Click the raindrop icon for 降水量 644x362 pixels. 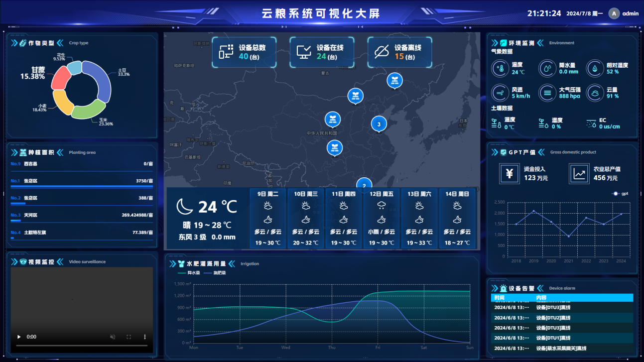click(547, 68)
